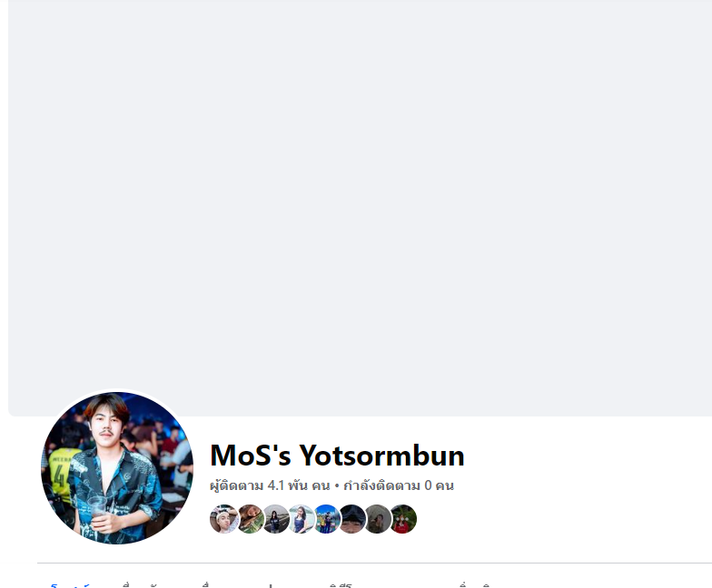This screenshot has width=712, height=588.
Task: Click the empty gray cover photo area
Action: 360,208
